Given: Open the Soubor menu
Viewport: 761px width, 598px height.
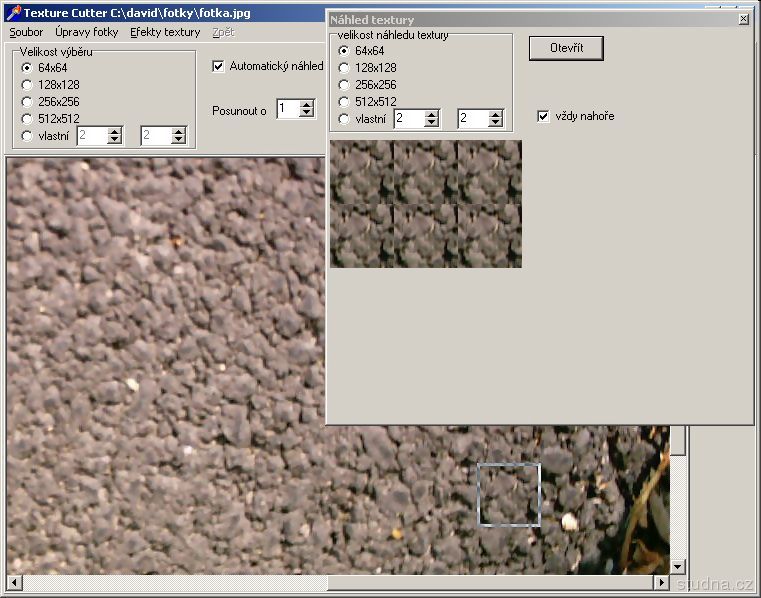Looking at the screenshot, I should pos(26,32).
